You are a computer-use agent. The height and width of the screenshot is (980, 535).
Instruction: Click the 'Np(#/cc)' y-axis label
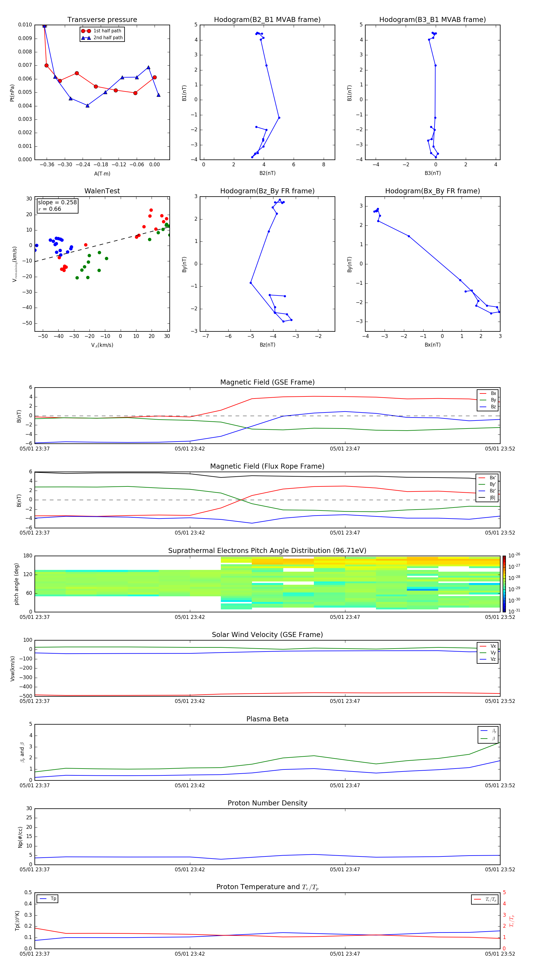point(20,837)
